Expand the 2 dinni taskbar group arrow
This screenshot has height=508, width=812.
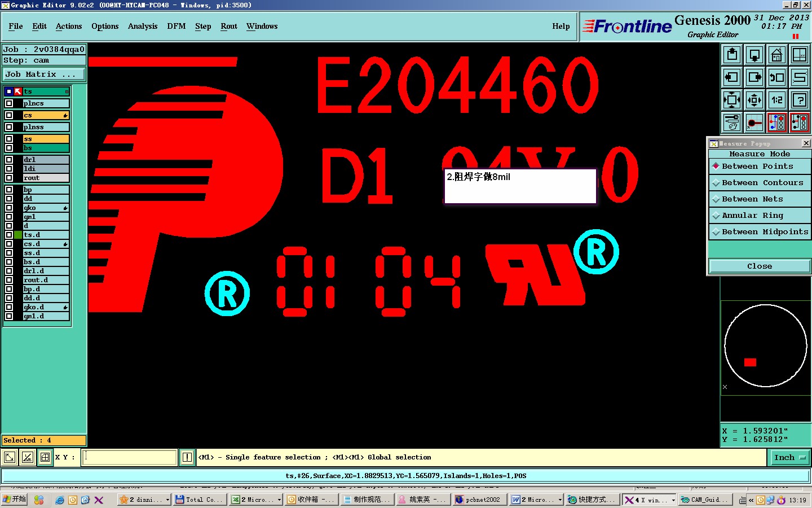(x=167, y=500)
